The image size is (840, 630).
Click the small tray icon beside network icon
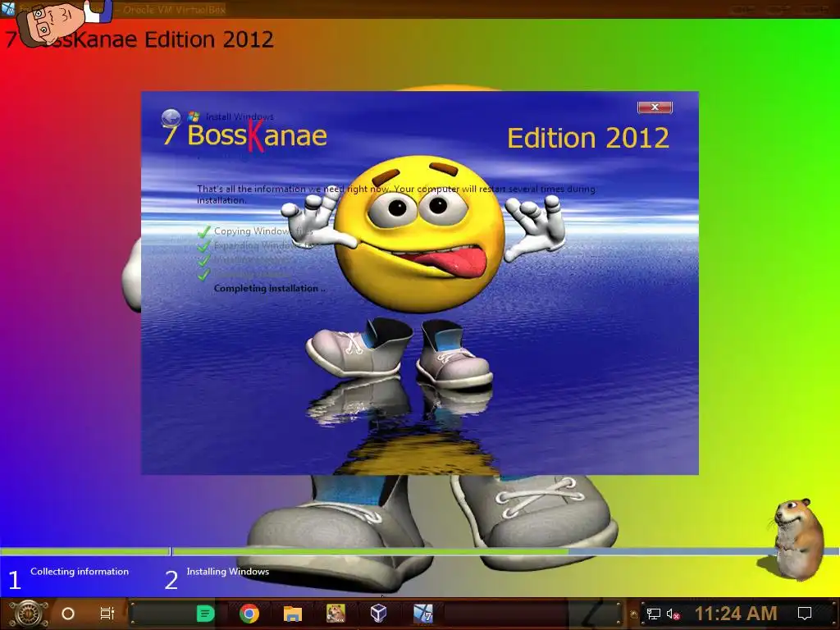[634, 614]
